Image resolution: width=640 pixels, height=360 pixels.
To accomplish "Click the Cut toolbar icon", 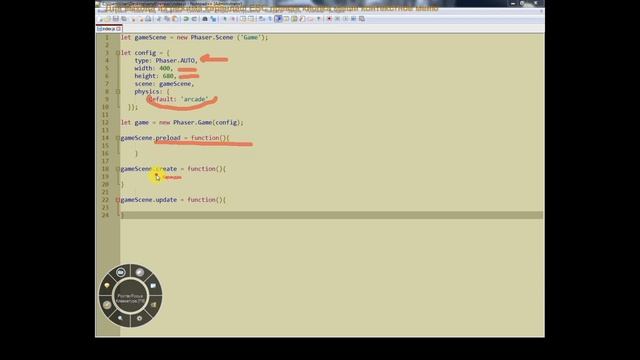I will [158, 19].
